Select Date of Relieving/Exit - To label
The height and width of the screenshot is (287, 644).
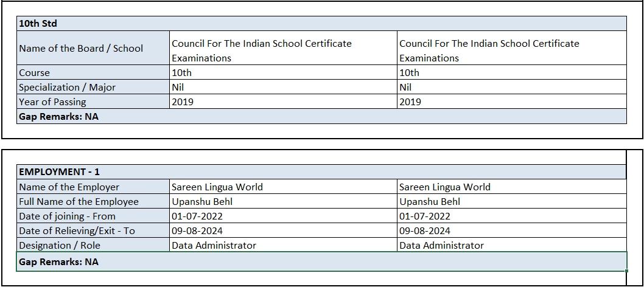coord(77,231)
